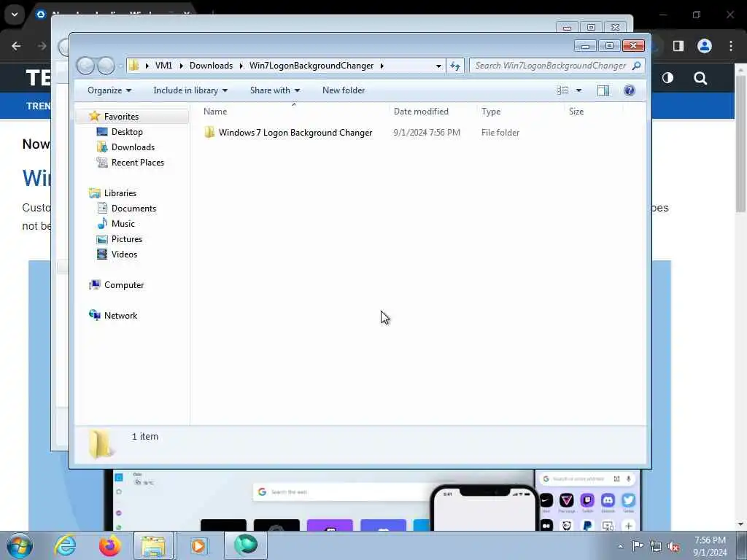This screenshot has height=560, width=747.
Task: Open Recent Places in Favorites
Action: click(138, 163)
